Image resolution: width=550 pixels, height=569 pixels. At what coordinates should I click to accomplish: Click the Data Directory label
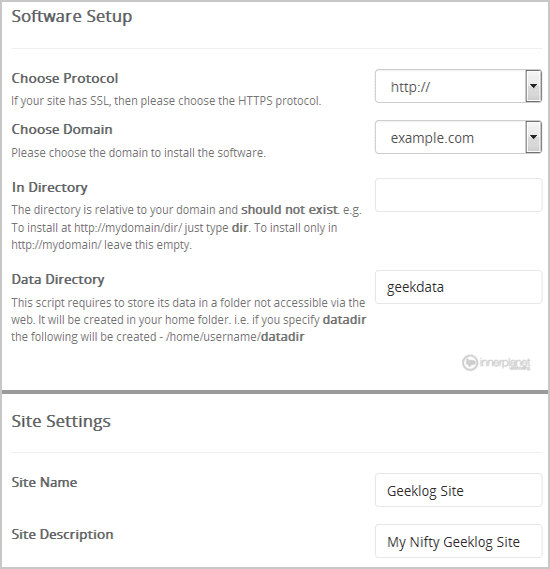tap(58, 279)
